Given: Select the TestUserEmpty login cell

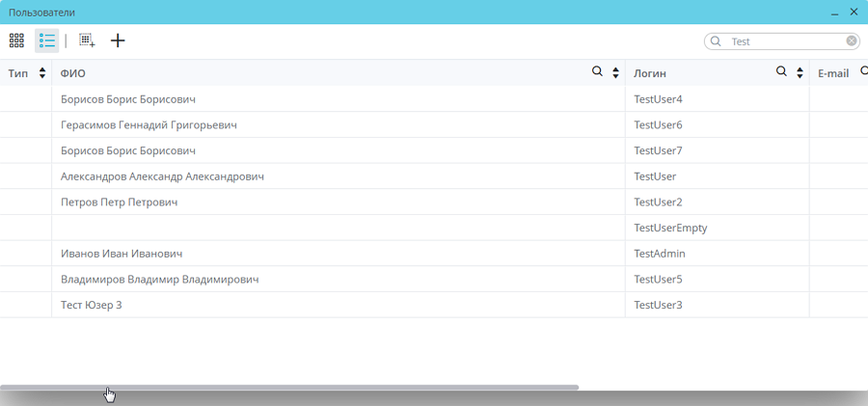Looking at the screenshot, I should (x=670, y=228).
